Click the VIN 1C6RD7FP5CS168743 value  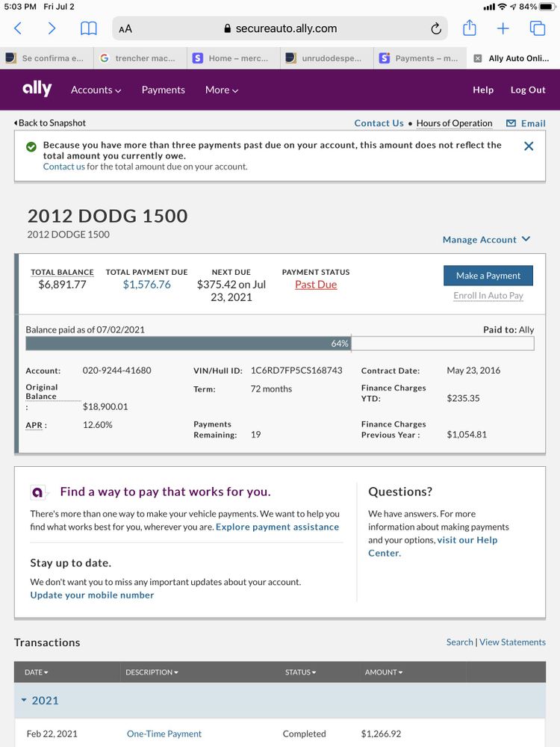(296, 371)
